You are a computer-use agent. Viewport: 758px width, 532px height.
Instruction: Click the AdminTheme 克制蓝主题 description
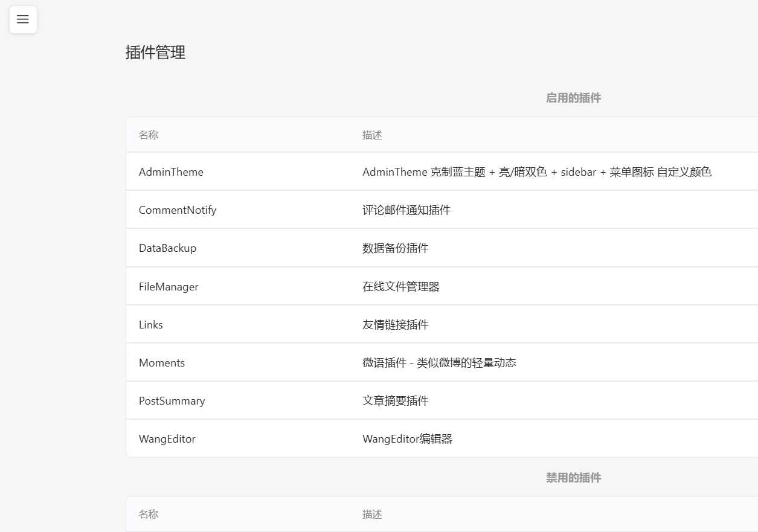537,172
